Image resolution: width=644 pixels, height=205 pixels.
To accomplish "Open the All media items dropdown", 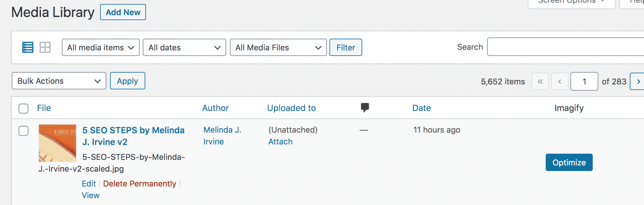I will (100, 47).
